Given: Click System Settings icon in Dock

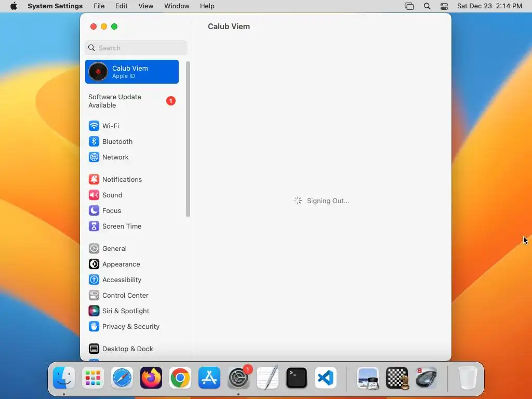Looking at the screenshot, I should click(238, 378).
